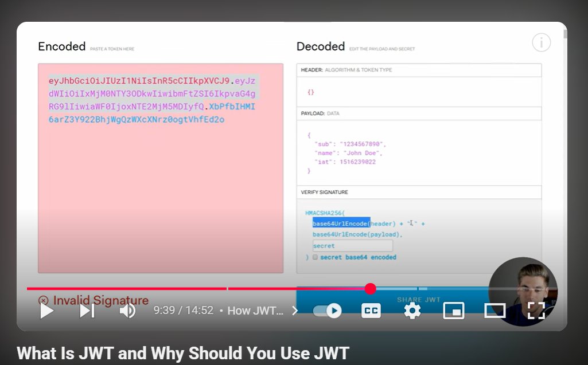Click the Encoded heading
Screen dimensions: 588x365
(x=62, y=46)
